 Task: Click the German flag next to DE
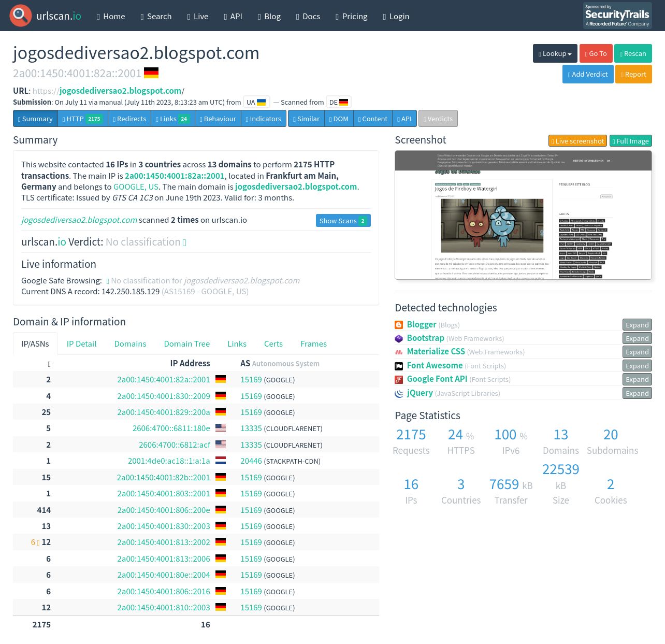click(344, 102)
